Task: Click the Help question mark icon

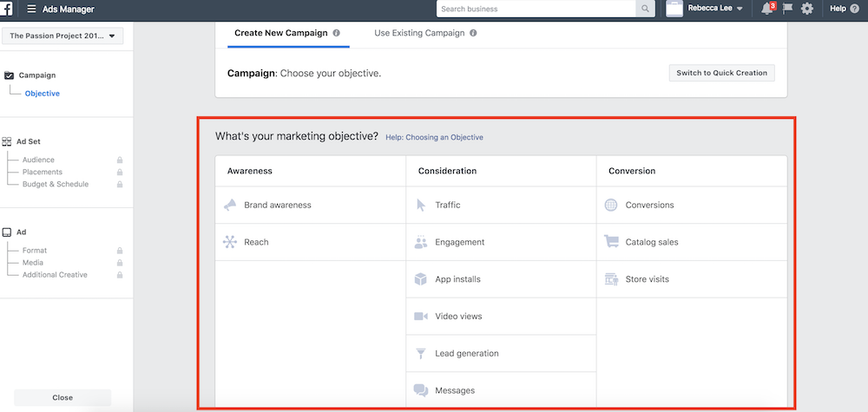Action: pyautogui.click(x=855, y=9)
